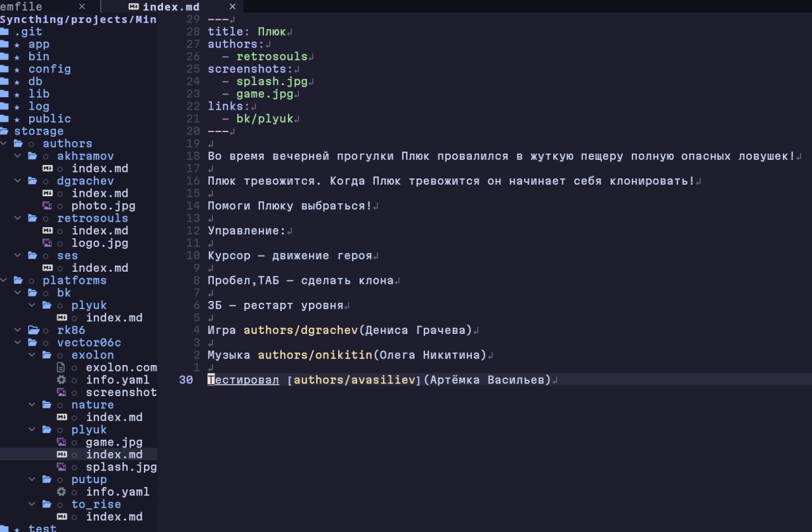Click the Markdown icon beside dgrachev's index.md
This screenshot has width=812, height=532.
pyautogui.click(x=47, y=194)
